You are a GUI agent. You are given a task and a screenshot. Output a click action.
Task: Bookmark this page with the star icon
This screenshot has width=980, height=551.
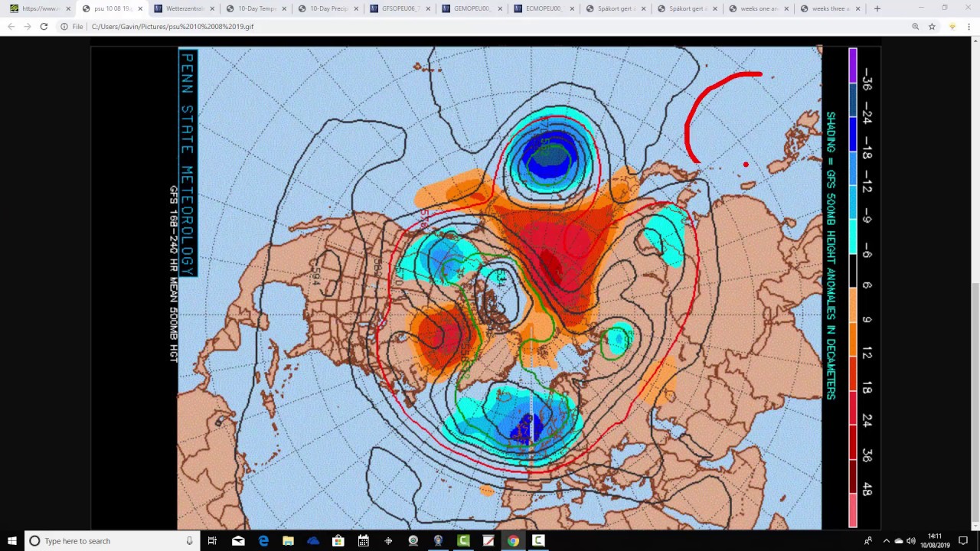pyautogui.click(x=932, y=26)
